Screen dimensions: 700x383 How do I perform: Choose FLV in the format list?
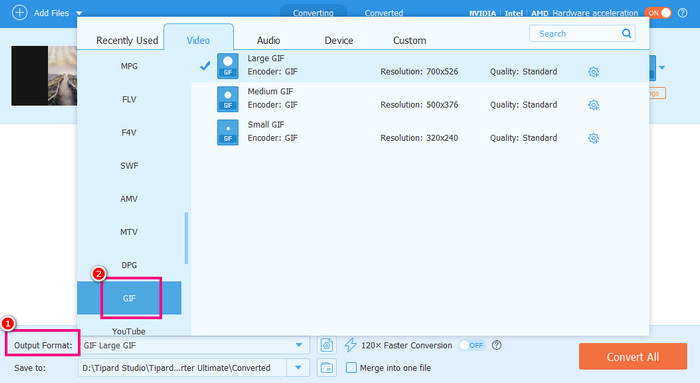(129, 99)
